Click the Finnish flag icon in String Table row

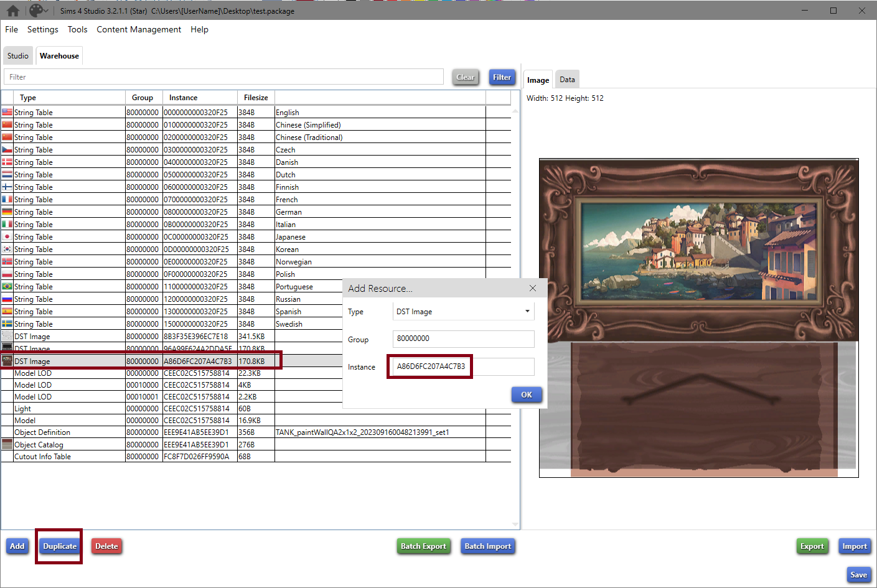point(7,187)
